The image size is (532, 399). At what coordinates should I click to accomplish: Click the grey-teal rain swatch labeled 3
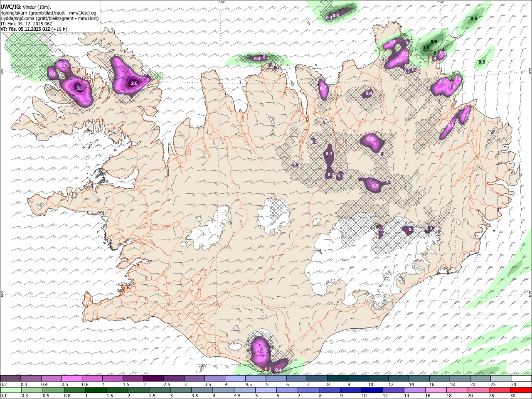point(180,390)
